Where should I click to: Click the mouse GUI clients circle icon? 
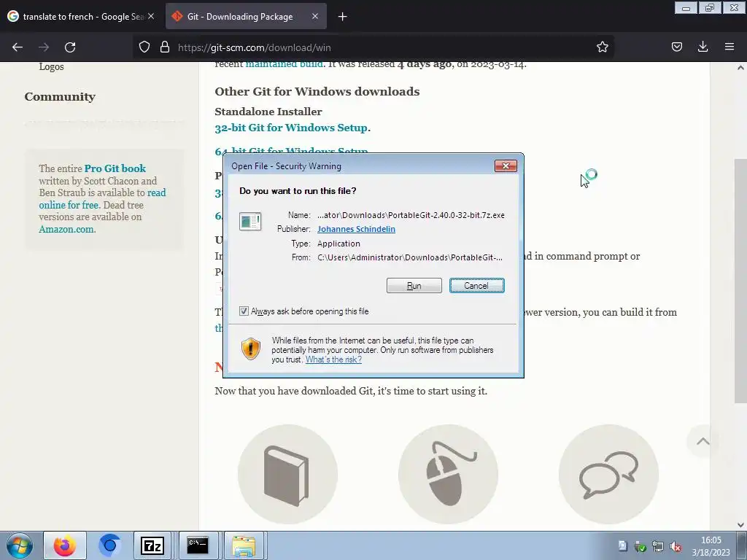pyautogui.click(x=449, y=474)
